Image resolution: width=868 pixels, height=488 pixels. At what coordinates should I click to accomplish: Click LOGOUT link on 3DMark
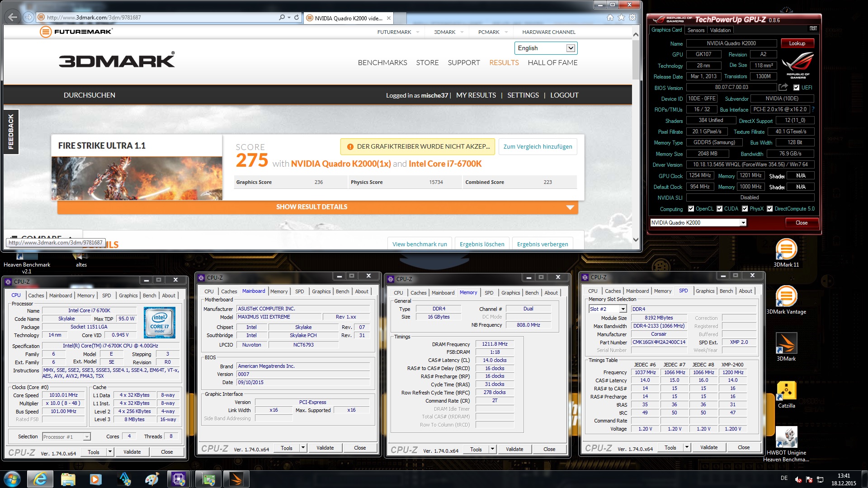point(564,95)
